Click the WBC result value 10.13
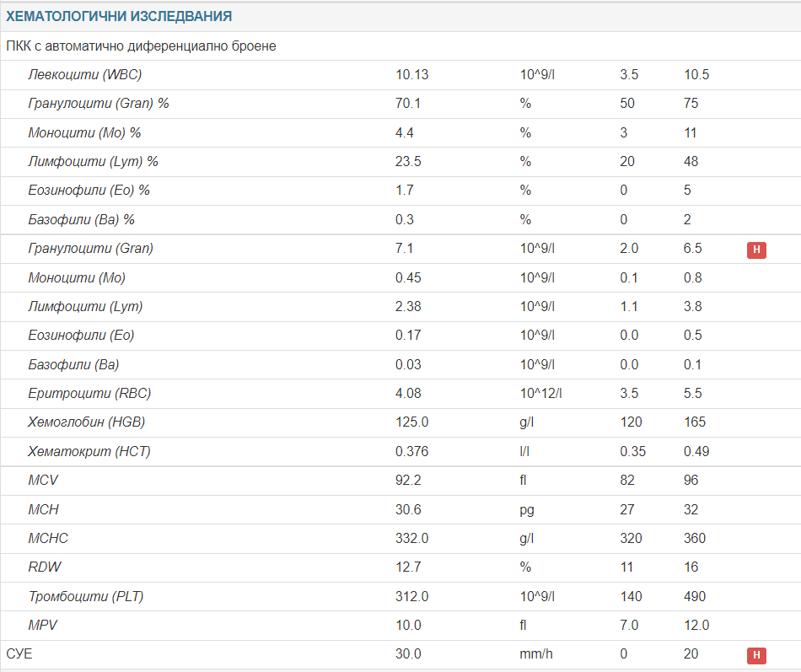801x672 pixels. [412, 74]
